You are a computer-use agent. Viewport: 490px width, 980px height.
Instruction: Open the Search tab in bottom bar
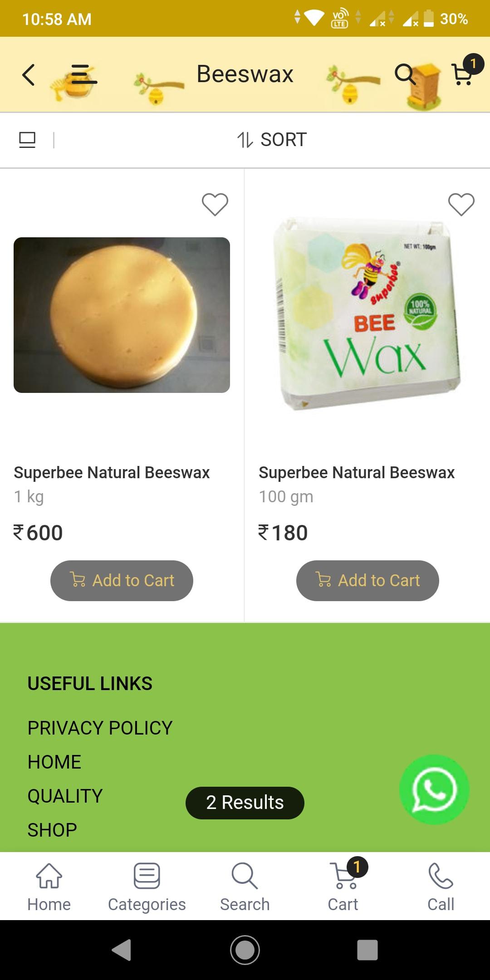pos(245,887)
